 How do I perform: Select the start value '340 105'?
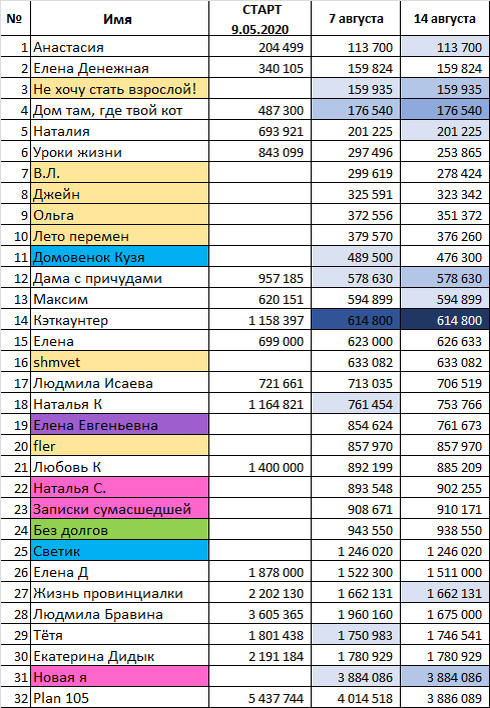(260, 68)
